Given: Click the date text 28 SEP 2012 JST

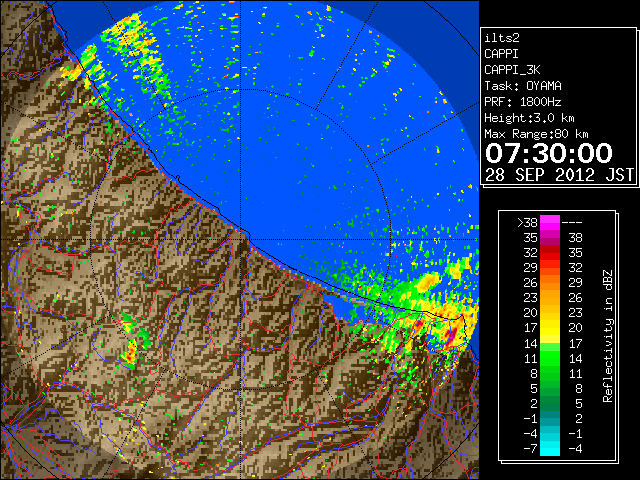Looking at the screenshot, I should click(559, 175).
